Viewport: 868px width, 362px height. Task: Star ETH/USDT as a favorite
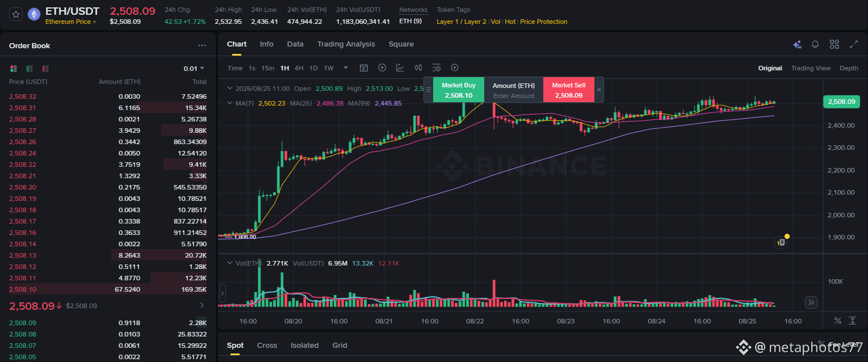[x=16, y=15]
